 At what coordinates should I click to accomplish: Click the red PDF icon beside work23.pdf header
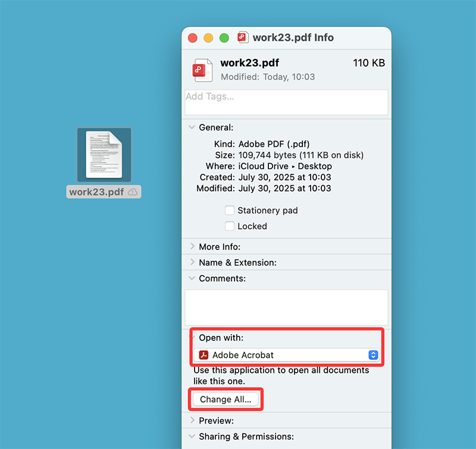(x=202, y=70)
